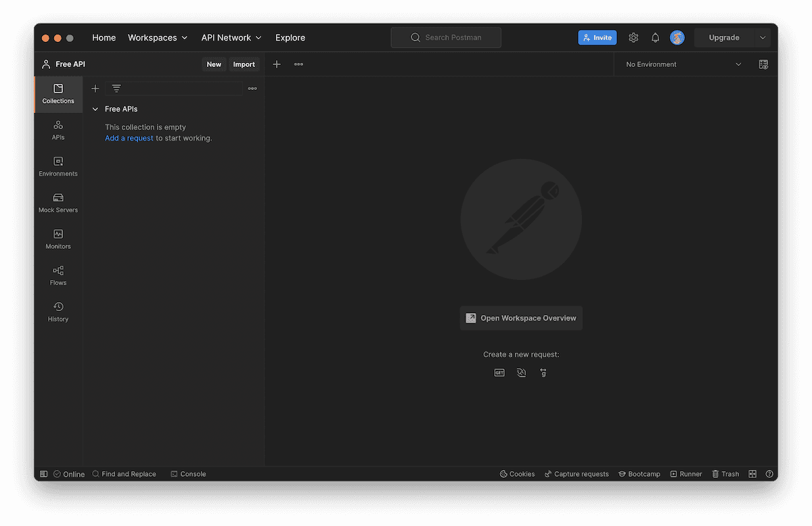Create a new collection with plus icon
The height and width of the screenshot is (526, 812).
pos(95,89)
